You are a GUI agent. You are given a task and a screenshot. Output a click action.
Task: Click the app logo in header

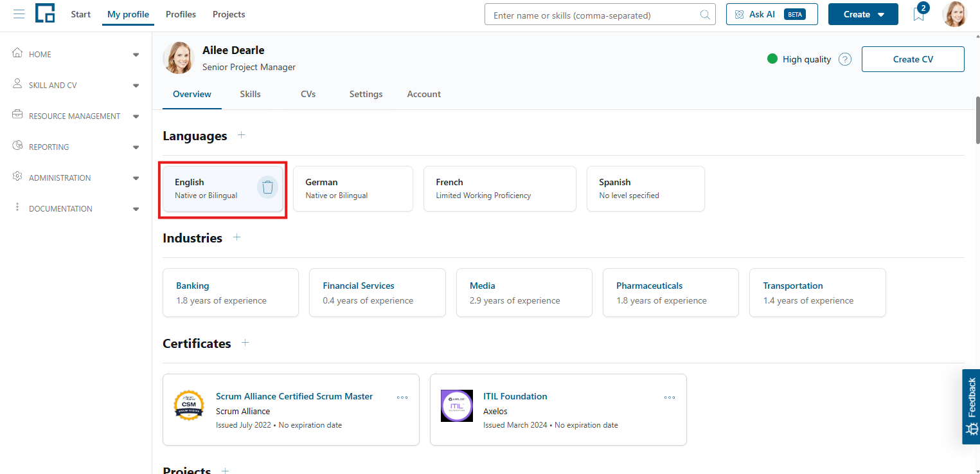45,14
